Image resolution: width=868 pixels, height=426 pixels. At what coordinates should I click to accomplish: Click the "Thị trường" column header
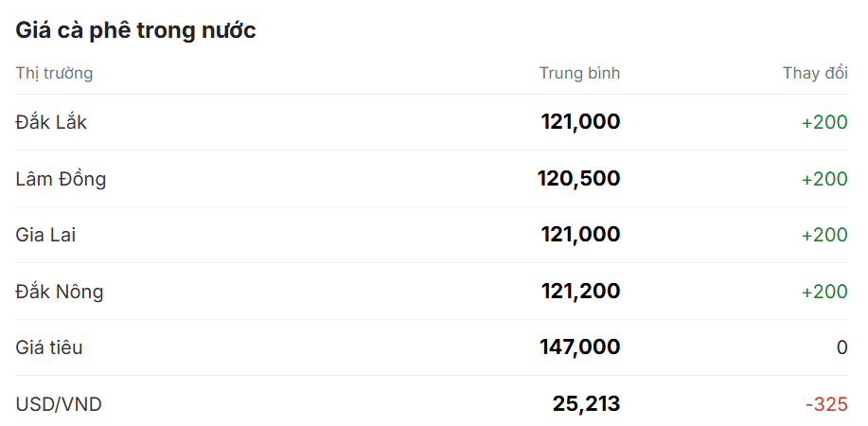(54, 73)
